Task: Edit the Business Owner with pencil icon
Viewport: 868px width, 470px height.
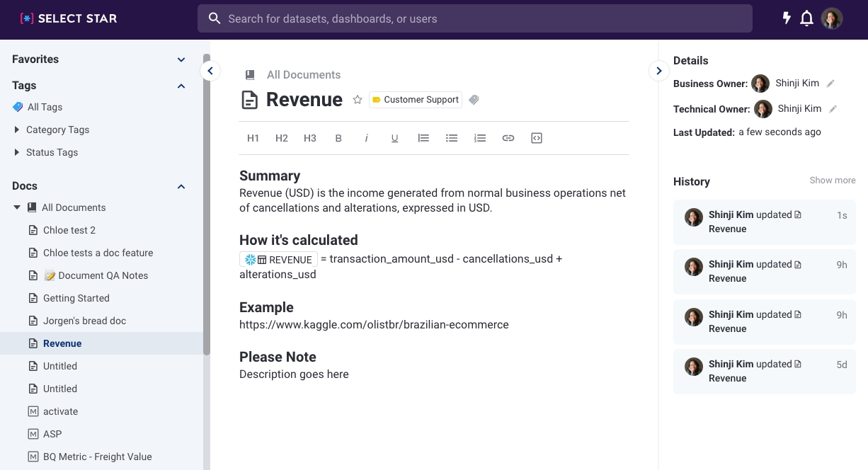Action: point(830,84)
